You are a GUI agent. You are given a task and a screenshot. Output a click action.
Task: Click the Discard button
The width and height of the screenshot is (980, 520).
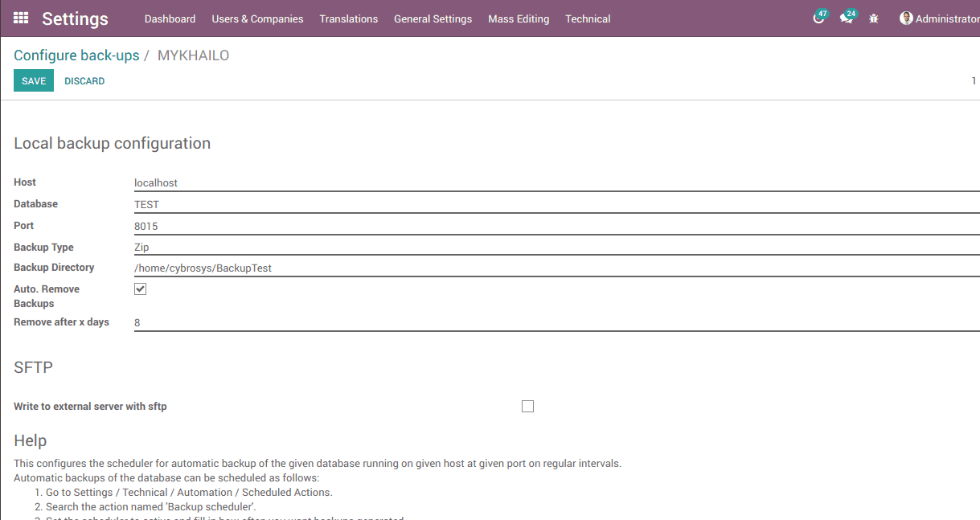[84, 81]
